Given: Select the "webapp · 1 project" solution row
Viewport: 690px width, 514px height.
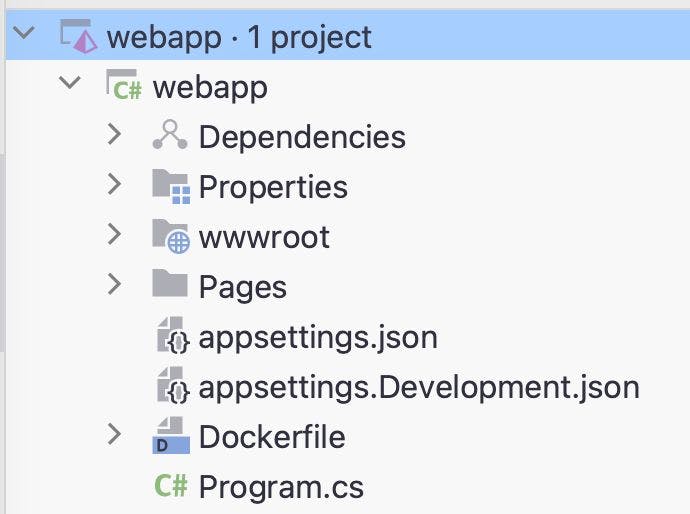Looking at the screenshot, I should (x=239, y=37).
